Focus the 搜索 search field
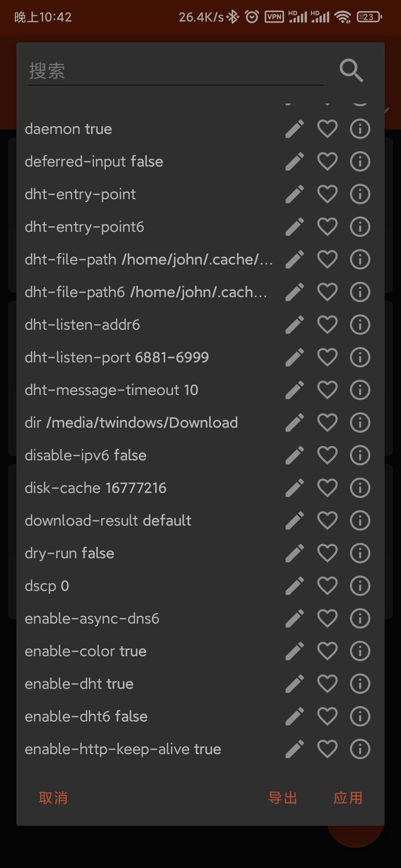 click(175, 71)
